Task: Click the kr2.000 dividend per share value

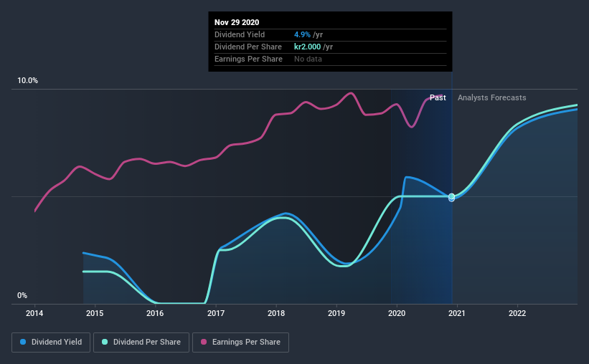Action: coord(307,47)
